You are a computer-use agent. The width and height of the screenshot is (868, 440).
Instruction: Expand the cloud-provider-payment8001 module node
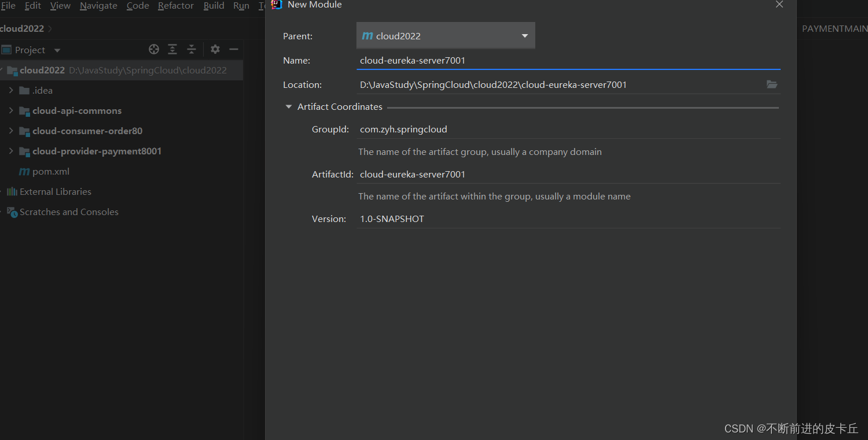coord(11,151)
